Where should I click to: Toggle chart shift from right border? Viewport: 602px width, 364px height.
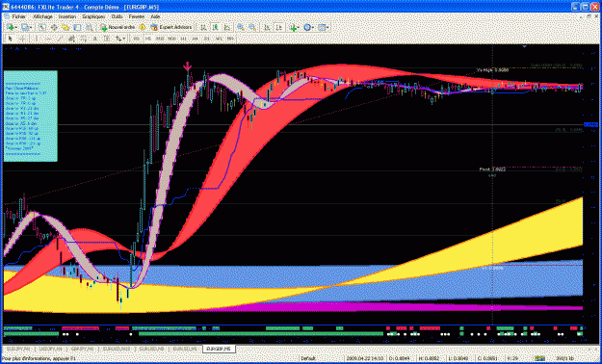(279, 27)
